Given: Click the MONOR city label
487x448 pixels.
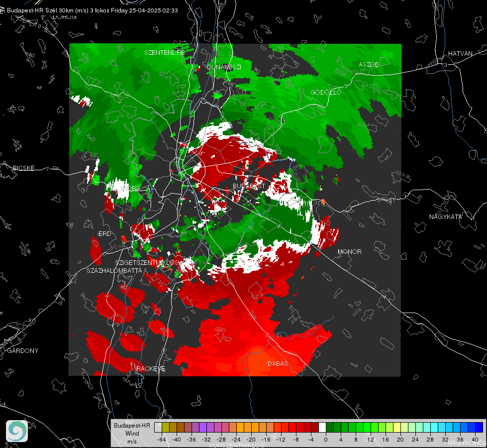Looking at the screenshot, I should [349, 251].
